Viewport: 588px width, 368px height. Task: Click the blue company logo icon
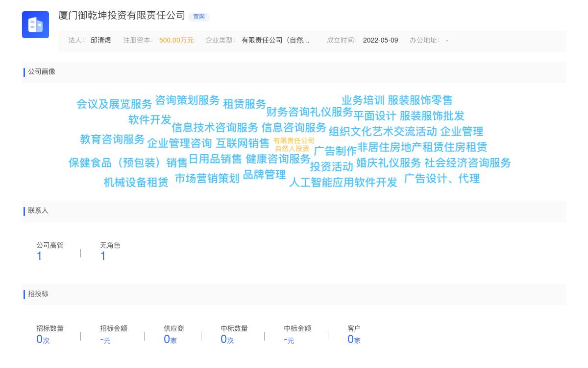[x=35, y=24]
